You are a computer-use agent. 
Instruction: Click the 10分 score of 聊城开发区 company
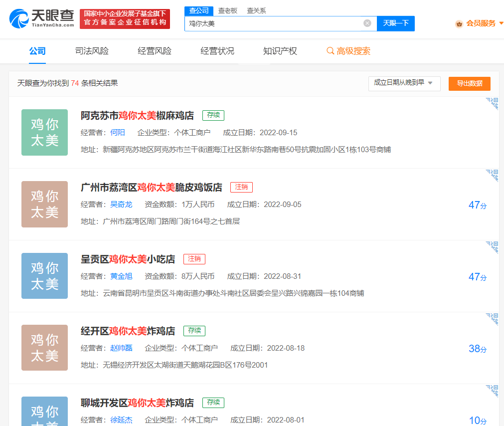[478, 420]
